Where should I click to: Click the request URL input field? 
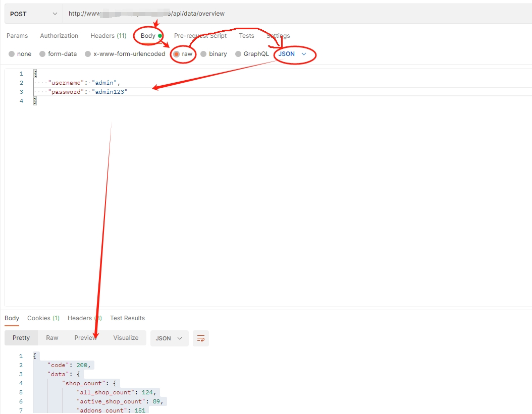[x=297, y=14]
